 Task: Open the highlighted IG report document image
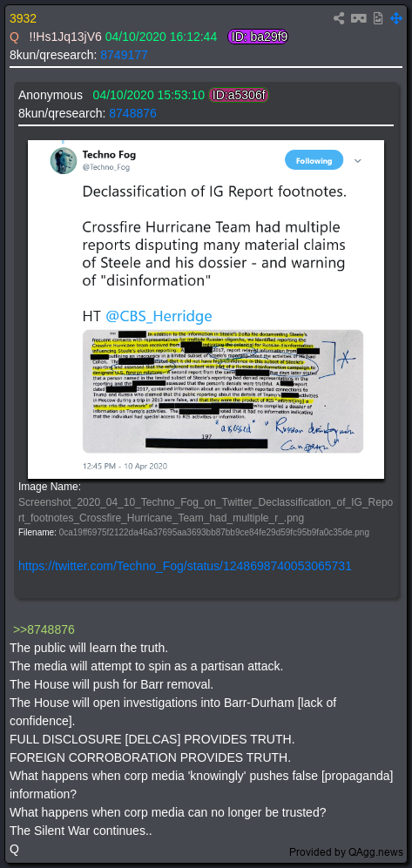(223, 391)
